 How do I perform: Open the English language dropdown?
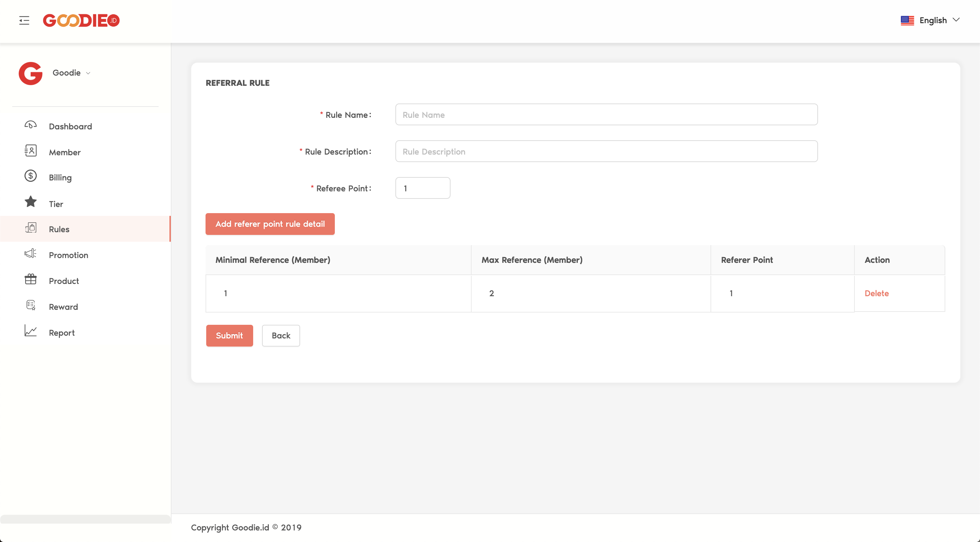tap(939, 20)
